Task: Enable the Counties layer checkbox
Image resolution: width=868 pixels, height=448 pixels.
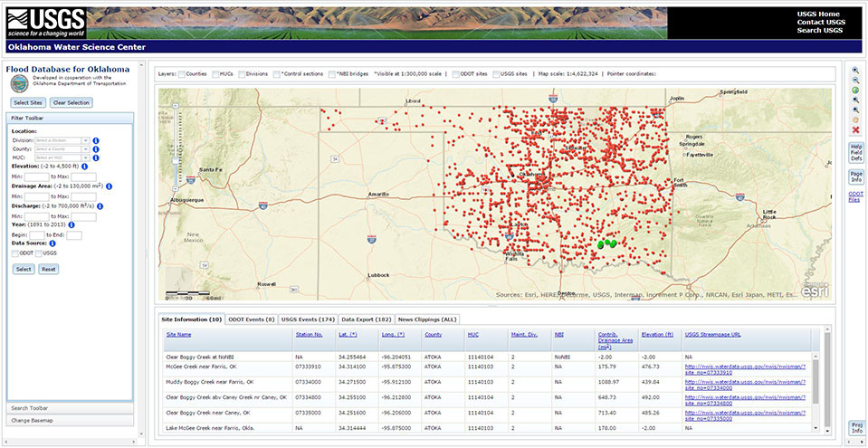Action: click(182, 73)
